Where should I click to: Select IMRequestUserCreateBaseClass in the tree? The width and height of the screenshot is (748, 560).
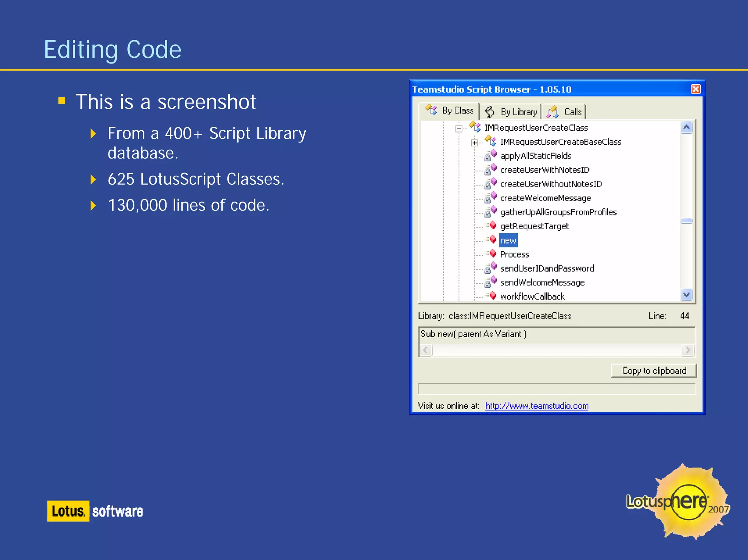coord(560,142)
